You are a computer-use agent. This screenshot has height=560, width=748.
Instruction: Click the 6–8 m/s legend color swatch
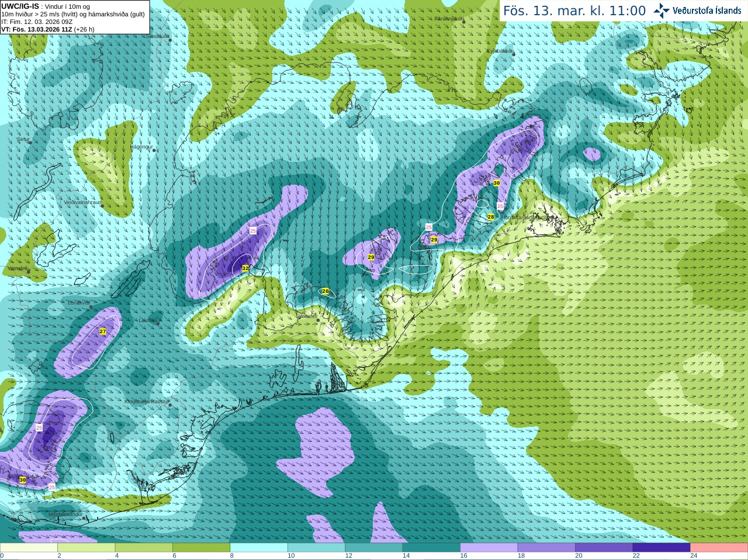[201, 548]
